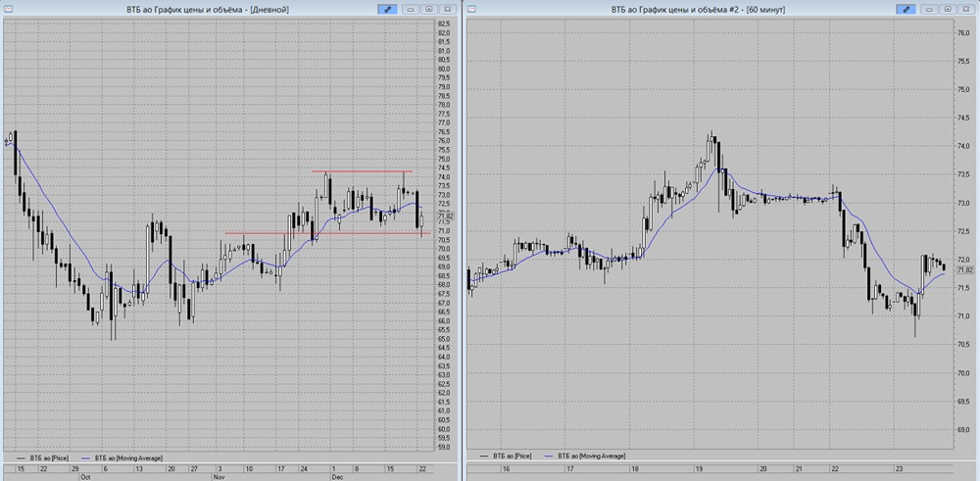980x481 pixels.
Task: Close the 60 минут chart window
Action: pos(965,8)
